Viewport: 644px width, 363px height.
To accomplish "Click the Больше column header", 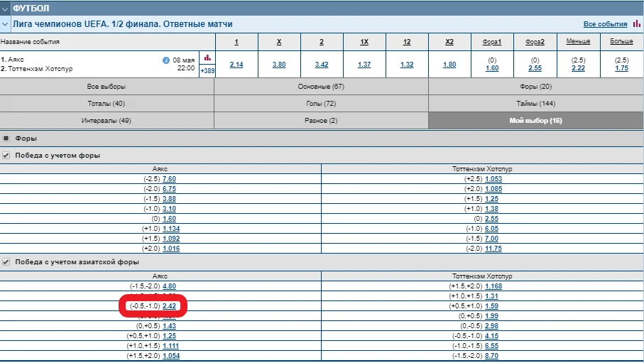I will (x=621, y=41).
